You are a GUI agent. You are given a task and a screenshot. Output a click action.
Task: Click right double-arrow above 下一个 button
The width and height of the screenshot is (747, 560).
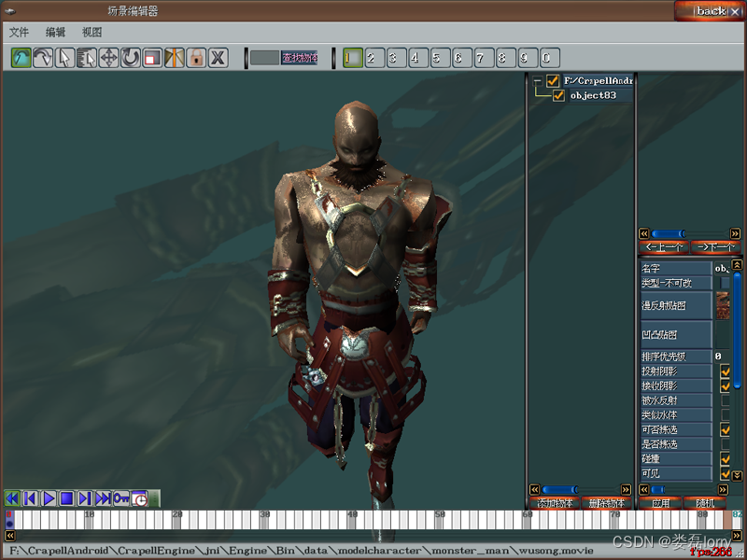(736, 233)
